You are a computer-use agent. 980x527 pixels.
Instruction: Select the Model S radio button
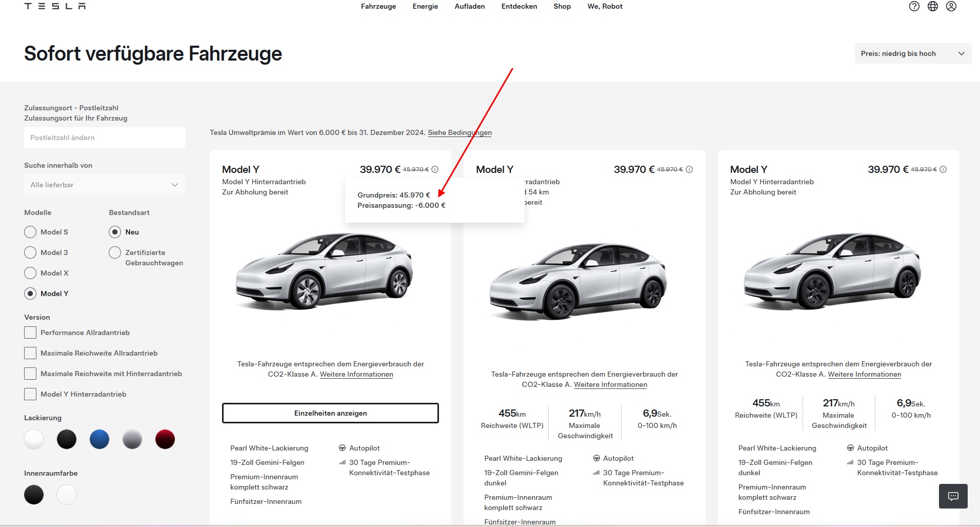click(x=30, y=232)
